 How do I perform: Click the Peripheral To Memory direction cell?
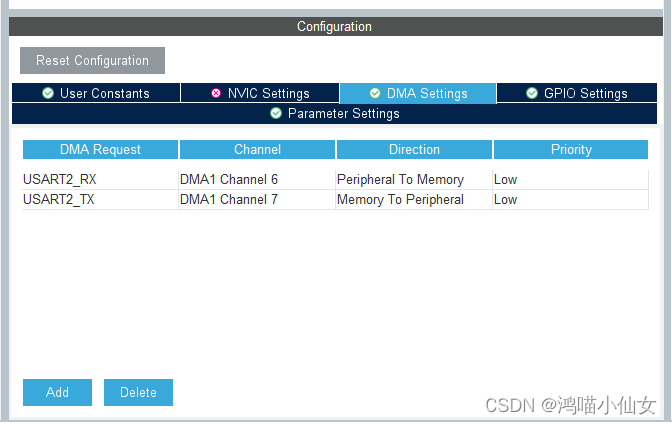pyautogui.click(x=414, y=180)
